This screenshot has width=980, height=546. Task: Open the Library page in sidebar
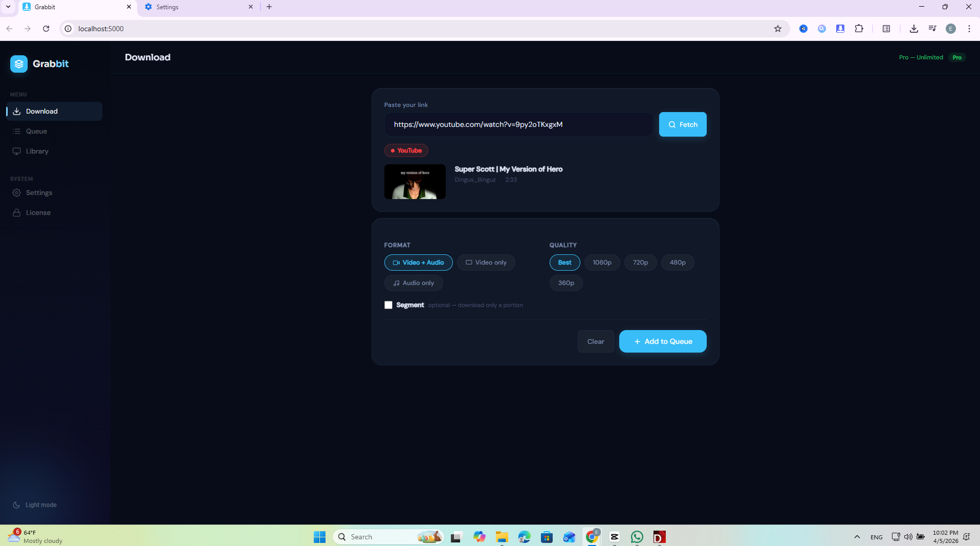coord(54,151)
